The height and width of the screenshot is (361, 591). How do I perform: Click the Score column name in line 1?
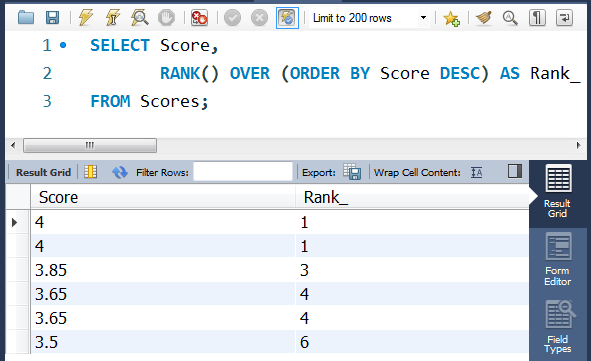pos(185,46)
